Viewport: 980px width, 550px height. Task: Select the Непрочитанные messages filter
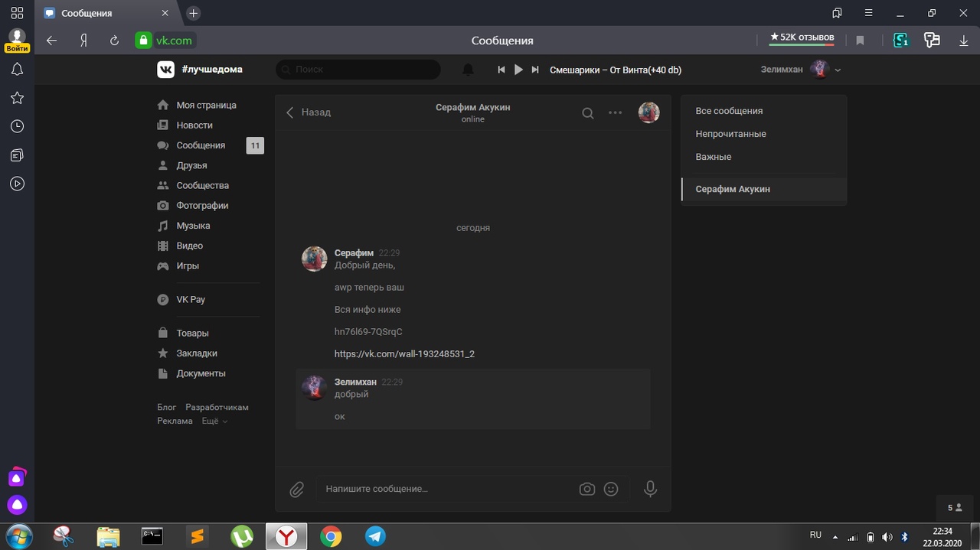point(730,134)
